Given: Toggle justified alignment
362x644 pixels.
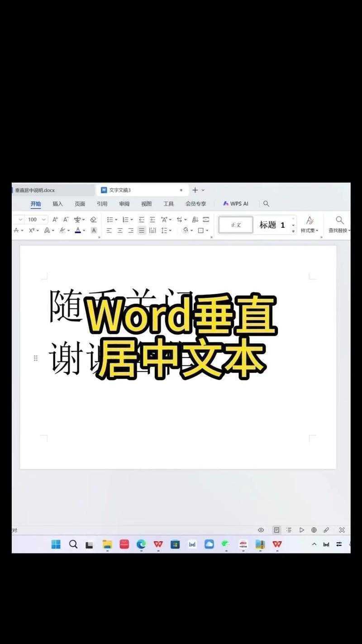Looking at the screenshot, I should tap(141, 230).
